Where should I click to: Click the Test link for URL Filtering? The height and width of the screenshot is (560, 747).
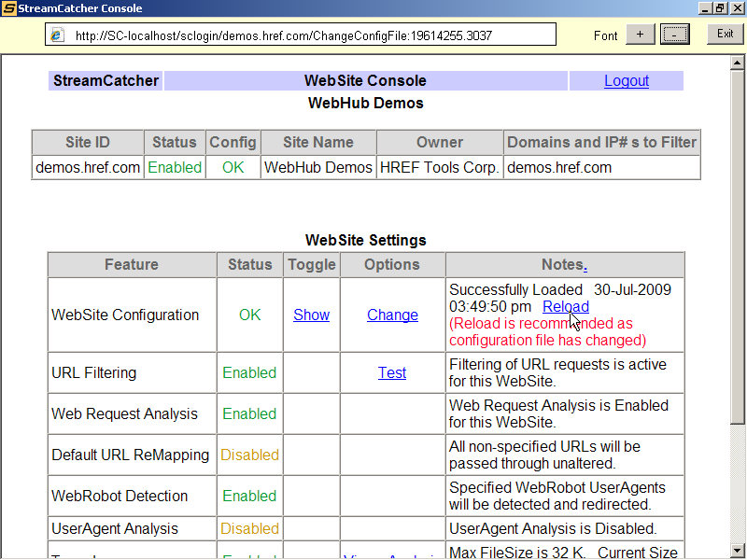click(392, 372)
